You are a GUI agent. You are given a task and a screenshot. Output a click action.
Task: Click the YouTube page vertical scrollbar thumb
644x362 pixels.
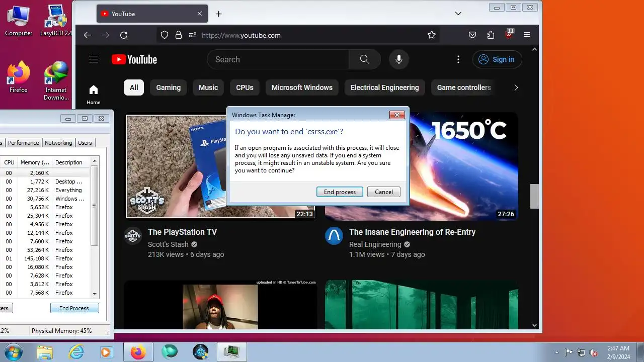(x=534, y=196)
